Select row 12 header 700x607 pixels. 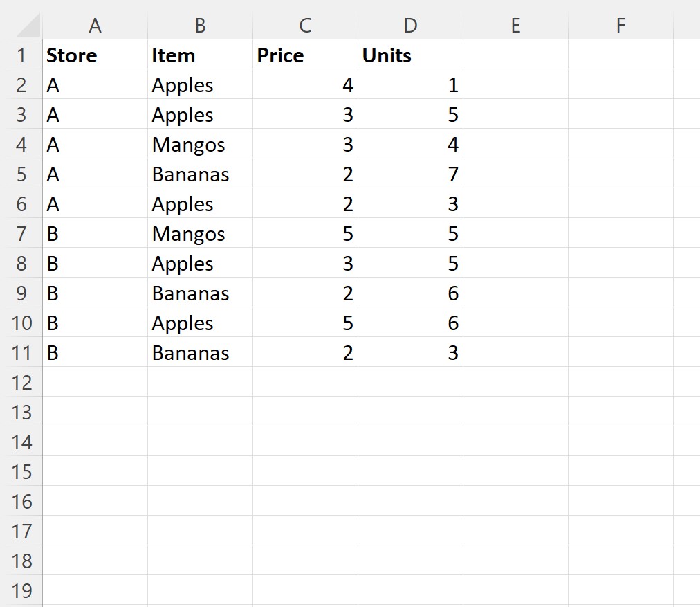(x=21, y=383)
